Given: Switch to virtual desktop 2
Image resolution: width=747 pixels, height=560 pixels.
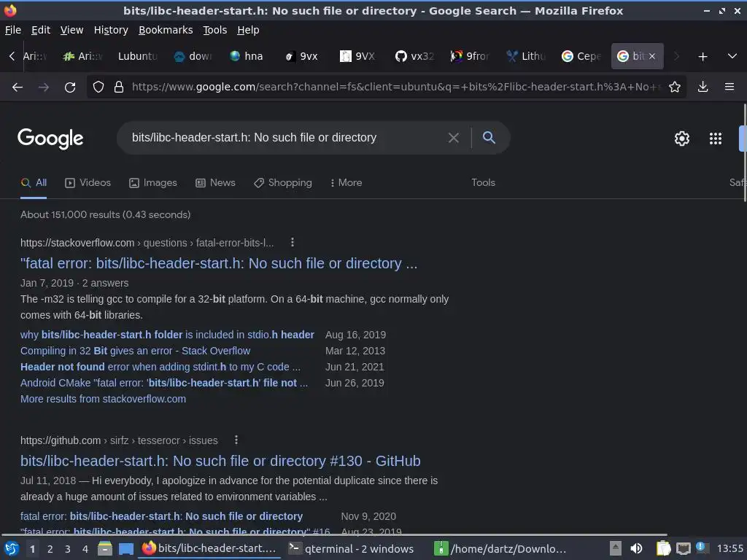Looking at the screenshot, I should (50, 549).
